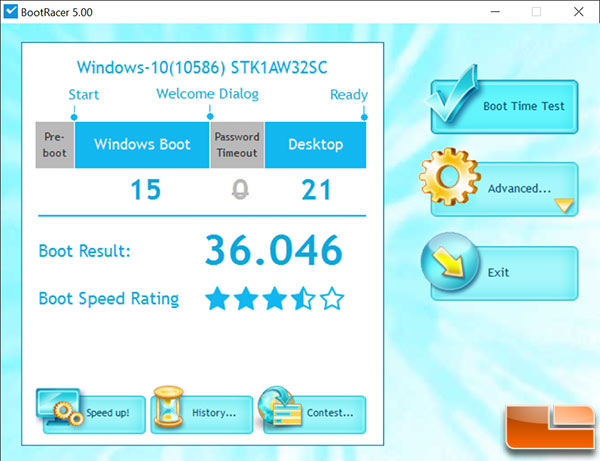
Task: Click the Windows-10(10586) STK1AW32SC title
Action: click(202, 68)
